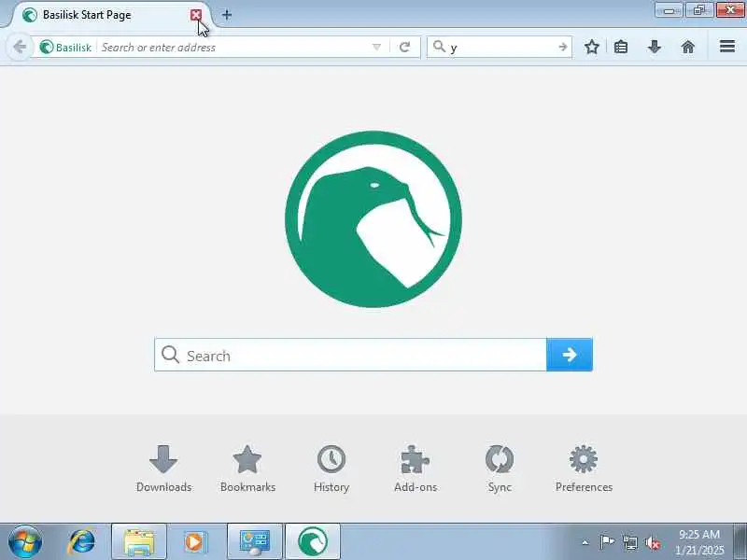Image resolution: width=747 pixels, height=560 pixels.
Task: Open Bookmarks from start page
Action: tap(247, 469)
